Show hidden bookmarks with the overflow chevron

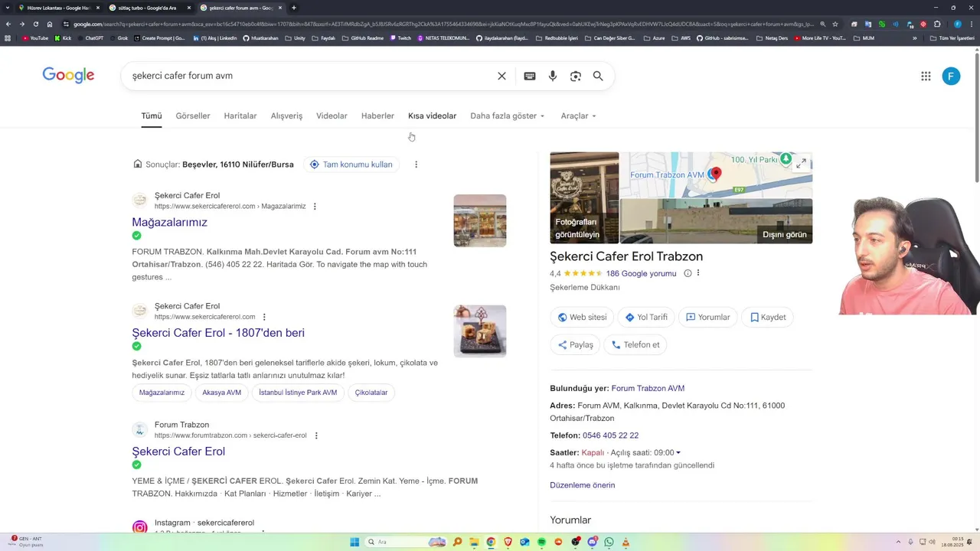coord(914,37)
